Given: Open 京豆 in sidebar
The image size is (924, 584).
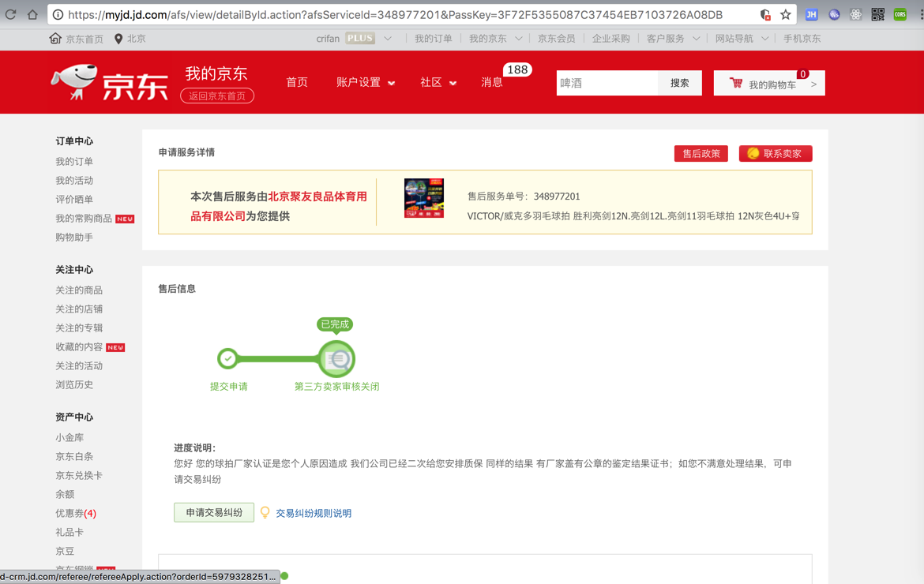Looking at the screenshot, I should [x=65, y=551].
